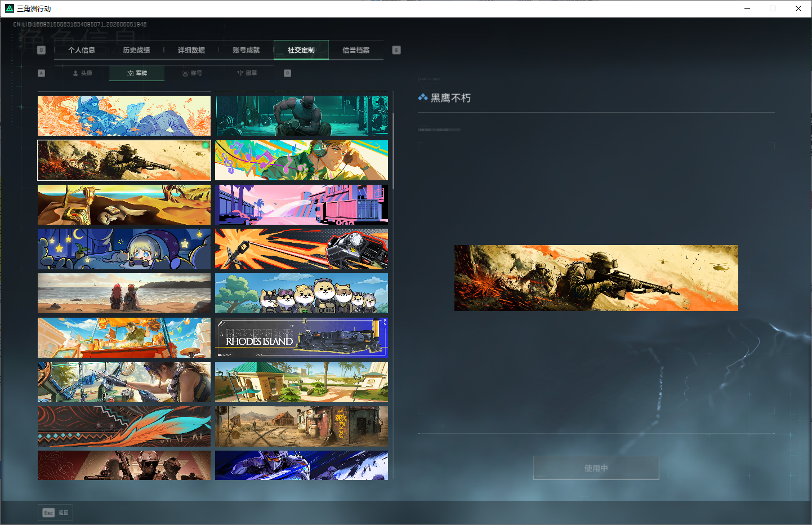This screenshot has width=812, height=525.
Task: Click the Esc 返回 back button
Action: click(55, 513)
